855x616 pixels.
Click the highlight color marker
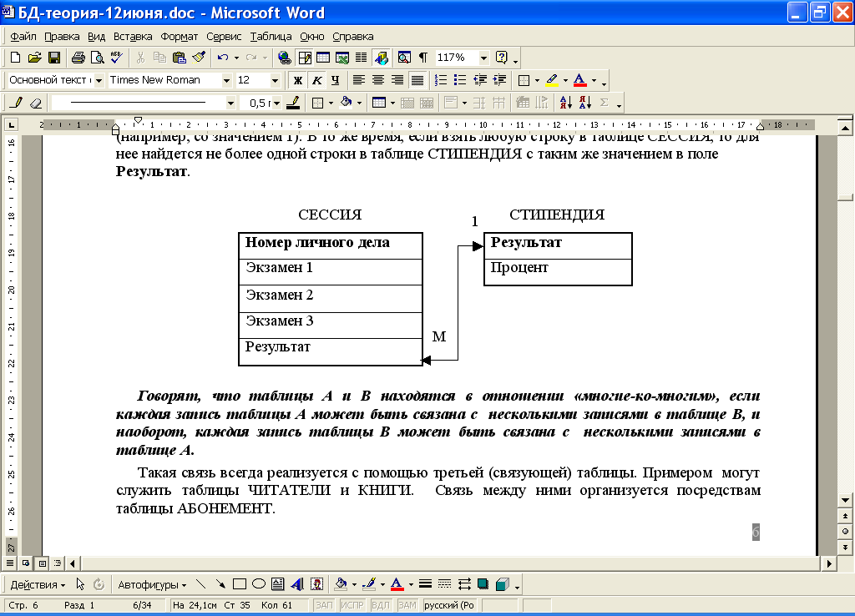pos(552,80)
